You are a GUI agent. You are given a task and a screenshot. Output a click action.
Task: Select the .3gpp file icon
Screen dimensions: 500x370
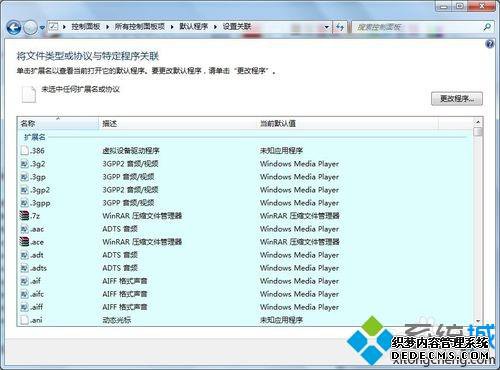(24, 203)
